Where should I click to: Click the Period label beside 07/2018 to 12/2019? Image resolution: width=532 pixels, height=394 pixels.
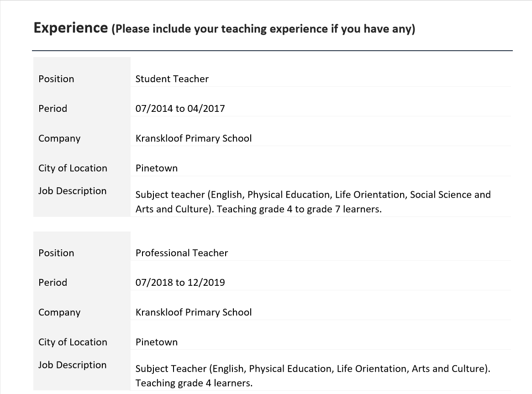(x=53, y=283)
